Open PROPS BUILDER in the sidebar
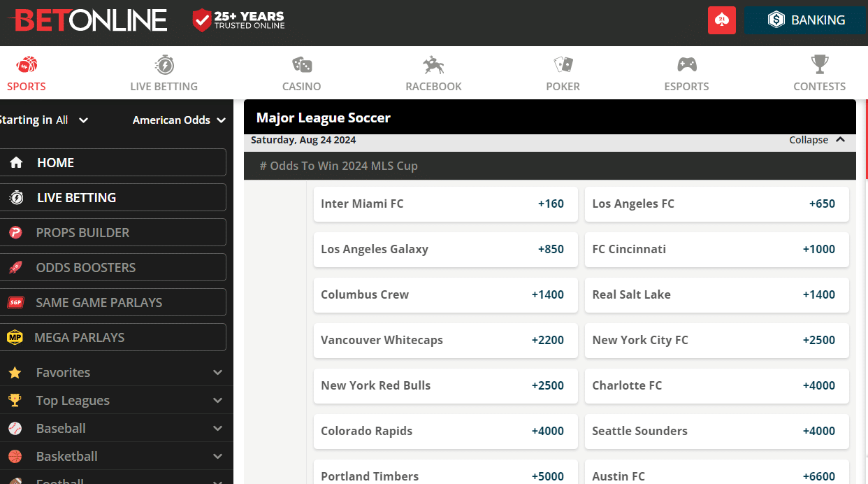 113,232
